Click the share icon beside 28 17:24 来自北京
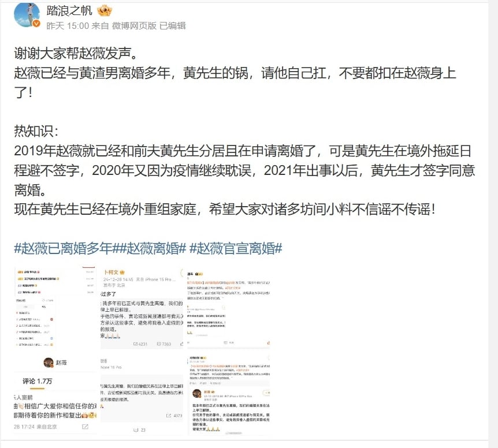The image size is (498, 448). [x=85, y=427]
